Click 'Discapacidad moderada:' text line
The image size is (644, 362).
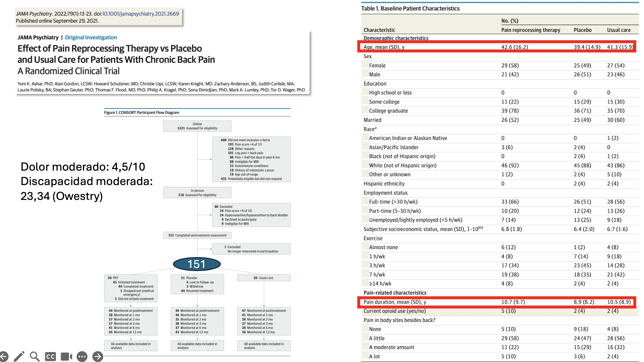click(87, 181)
